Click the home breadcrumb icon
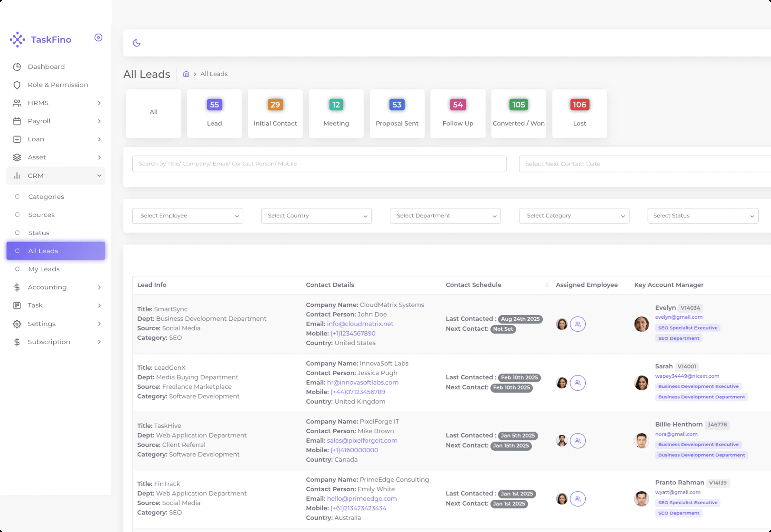 coord(186,74)
